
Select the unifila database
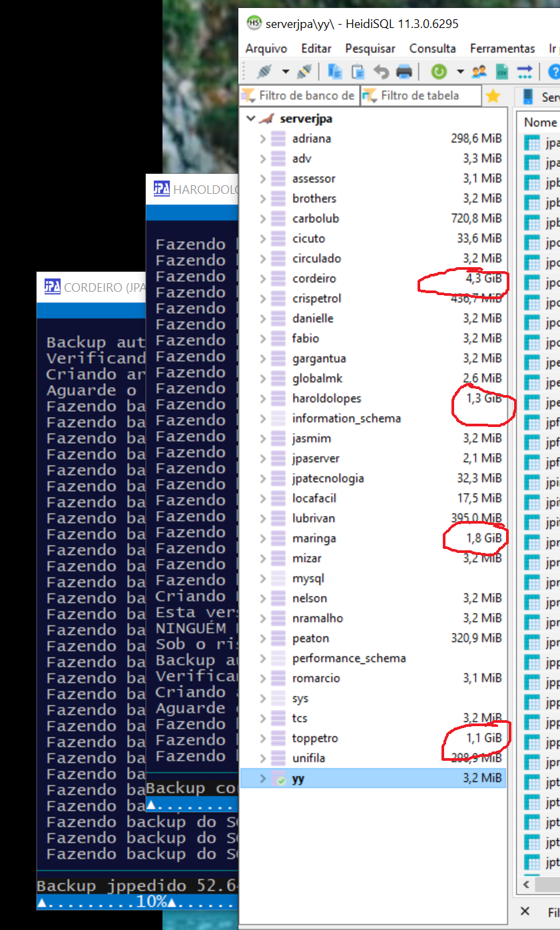tap(308, 758)
